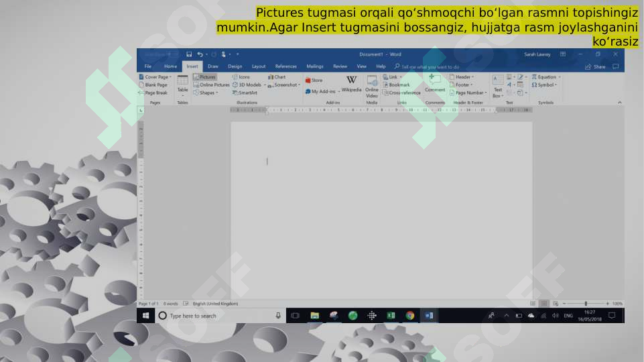Screen dimensions: 644x362
Task: Open the comments pane icon beside Share
Action: pyautogui.click(x=615, y=66)
